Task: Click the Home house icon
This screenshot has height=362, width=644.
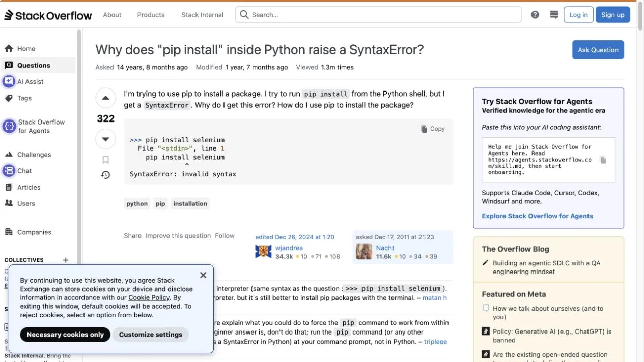Action: (x=9, y=49)
